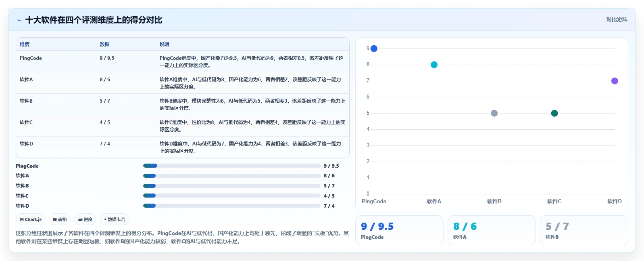Click the summary paragraph starting 这张分组柱状图

point(182,237)
